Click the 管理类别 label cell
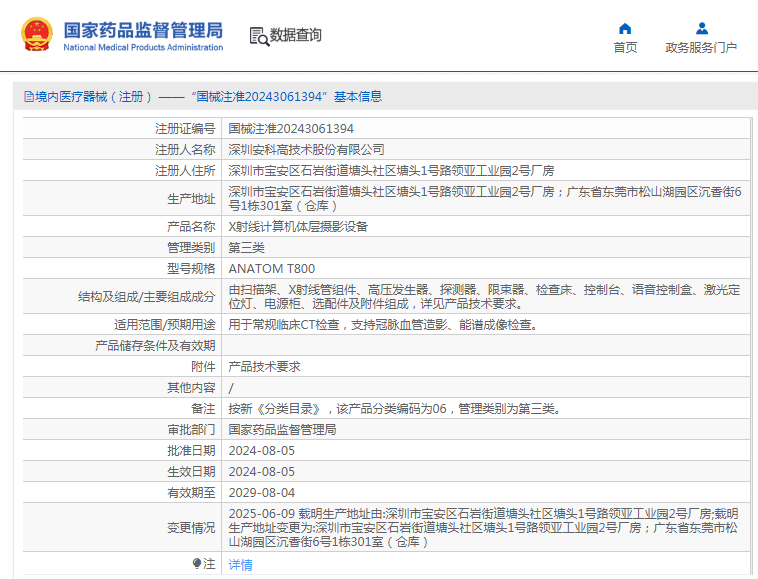Image resolution: width=758 pixels, height=579 pixels. pyautogui.click(x=122, y=248)
